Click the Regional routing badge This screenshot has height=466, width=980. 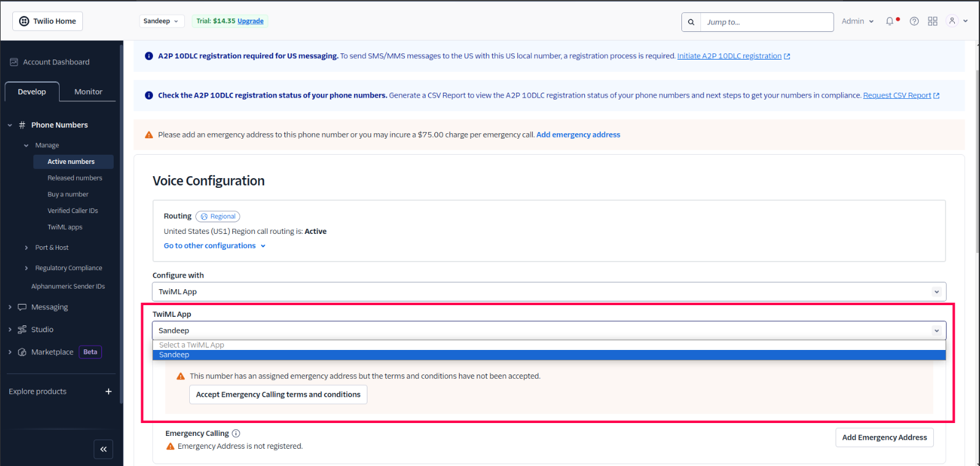(x=218, y=216)
